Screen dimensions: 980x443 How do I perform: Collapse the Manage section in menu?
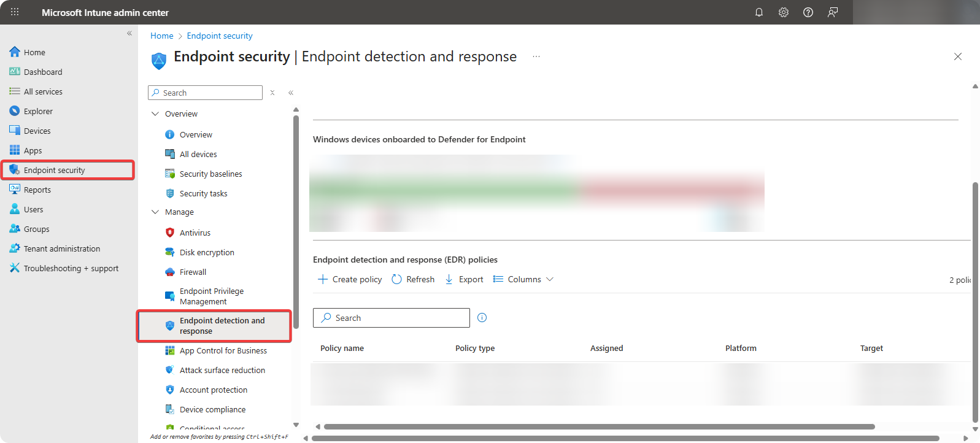point(155,212)
